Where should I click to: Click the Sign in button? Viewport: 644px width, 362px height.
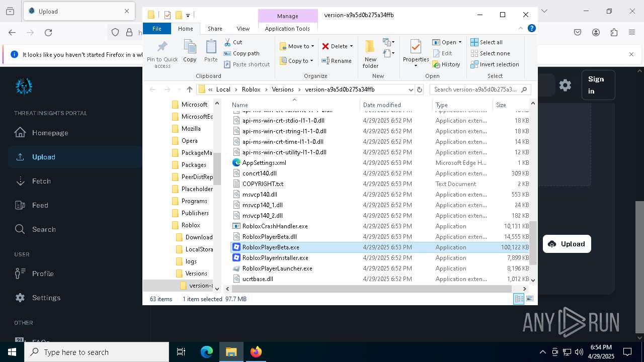click(598, 85)
